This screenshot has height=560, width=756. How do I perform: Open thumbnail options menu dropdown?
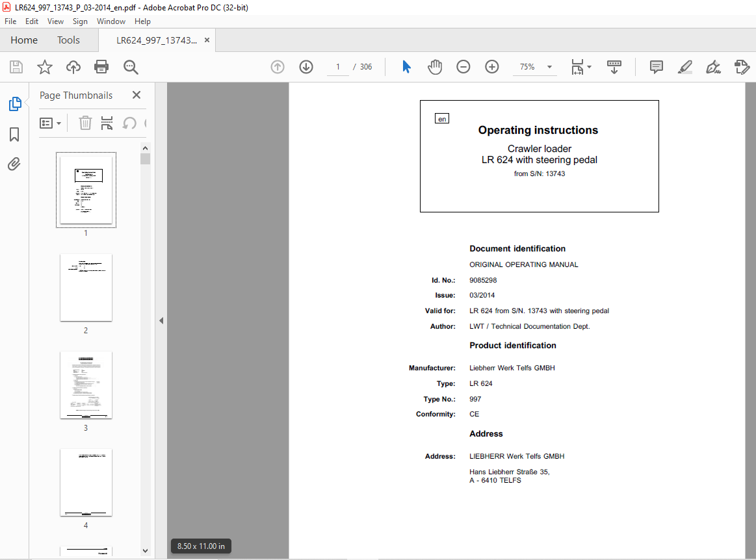(50, 123)
